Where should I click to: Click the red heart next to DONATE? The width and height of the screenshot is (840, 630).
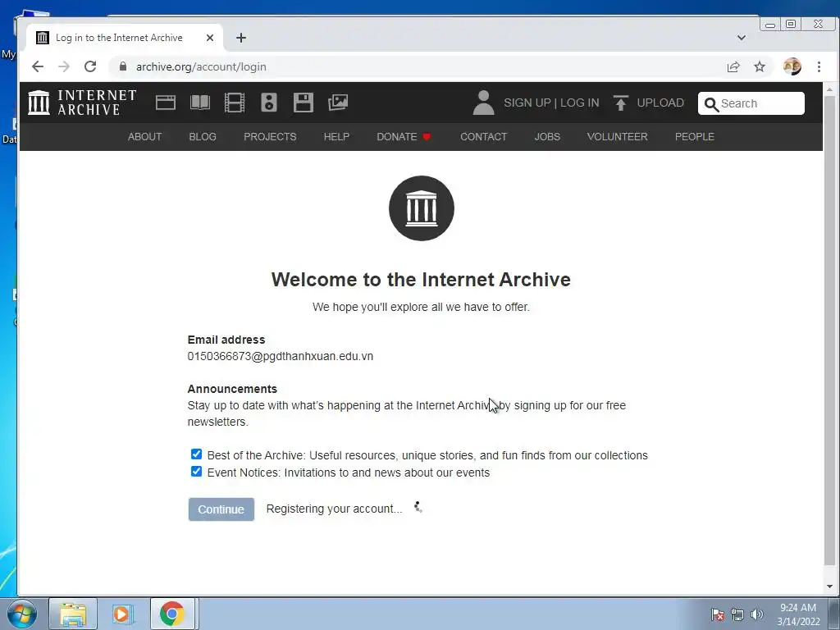click(x=427, y=137)
